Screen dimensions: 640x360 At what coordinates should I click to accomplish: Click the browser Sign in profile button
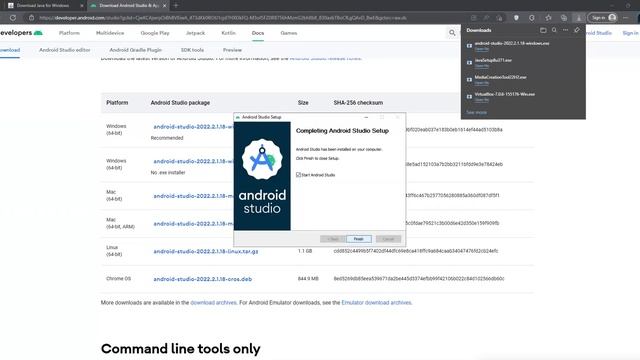603,18
